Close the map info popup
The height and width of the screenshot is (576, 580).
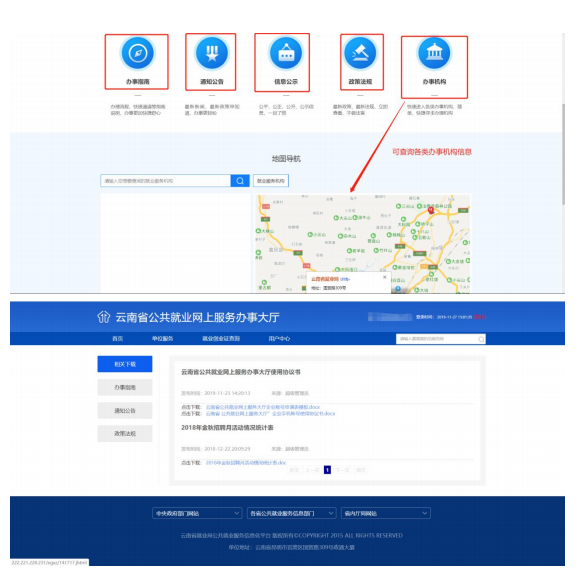pyautogui.click(x=385, y=277)
